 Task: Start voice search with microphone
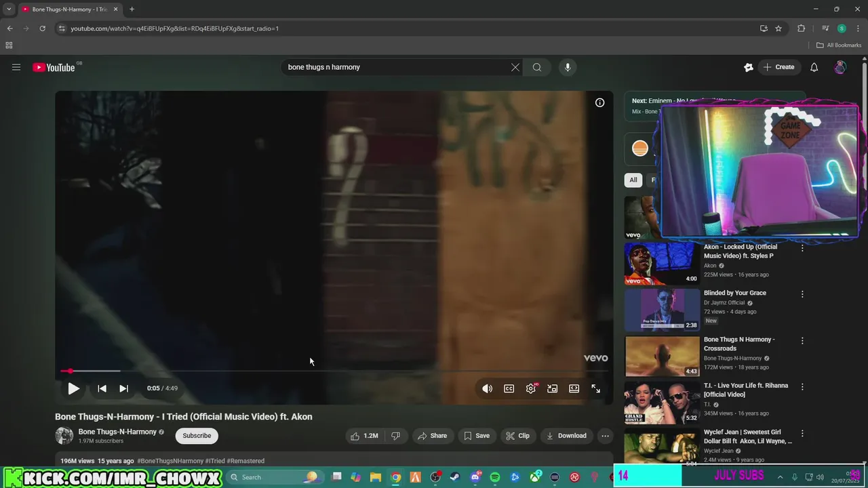click(568, 67)
